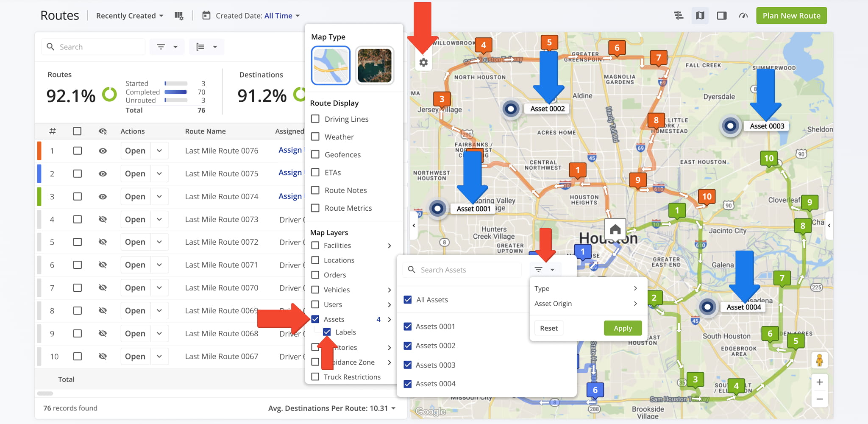
Task: Toggle the Truck Restrictions layer
Action: [x=315, y=377]
